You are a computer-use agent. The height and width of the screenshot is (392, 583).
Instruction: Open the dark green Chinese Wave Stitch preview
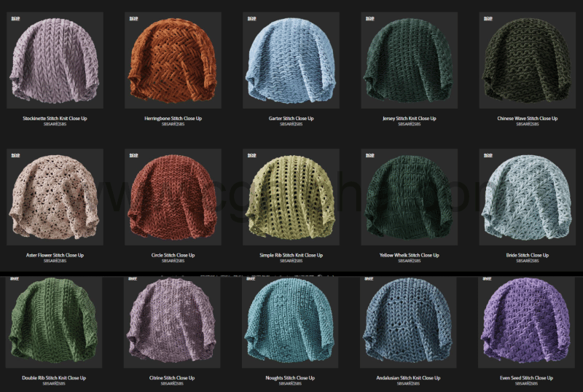coord(527,60)
